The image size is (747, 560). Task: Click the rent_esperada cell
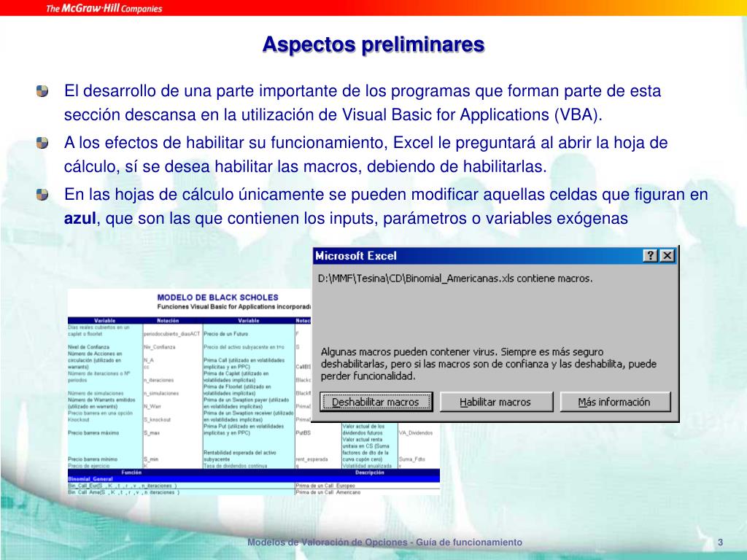tap(311, 459)
